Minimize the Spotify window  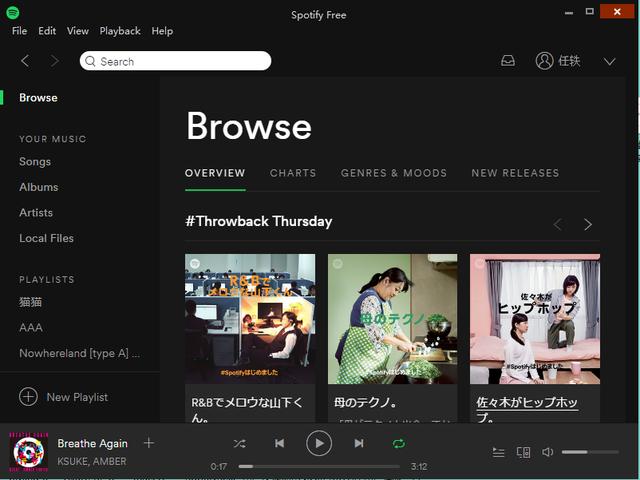[x=569, y=12]
